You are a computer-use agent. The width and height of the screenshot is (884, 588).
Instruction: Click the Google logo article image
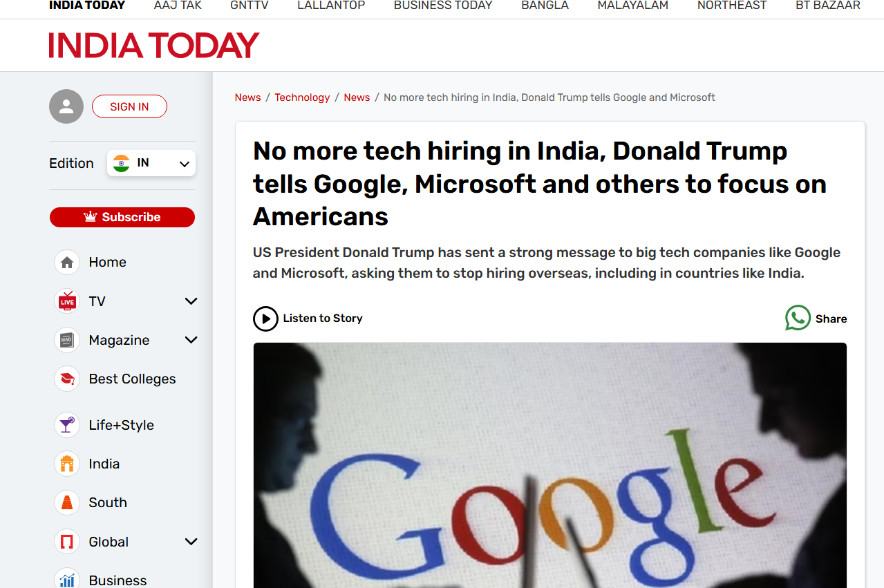(550, 465)
